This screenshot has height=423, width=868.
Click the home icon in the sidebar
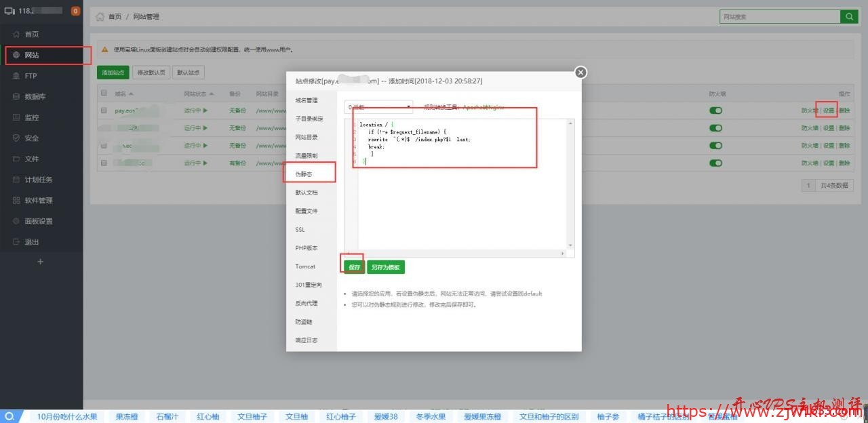point(16,34)
